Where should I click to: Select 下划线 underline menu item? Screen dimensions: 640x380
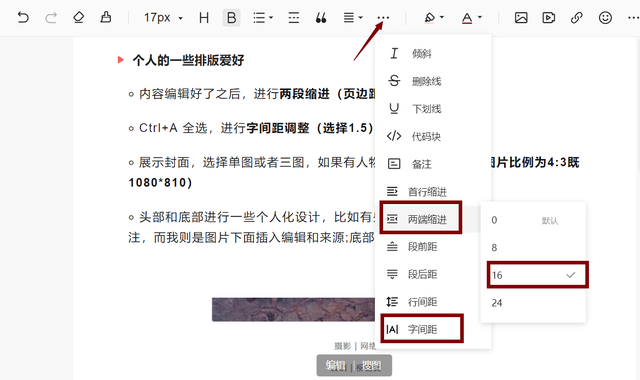pyautogui.click(x=433, y=109)
